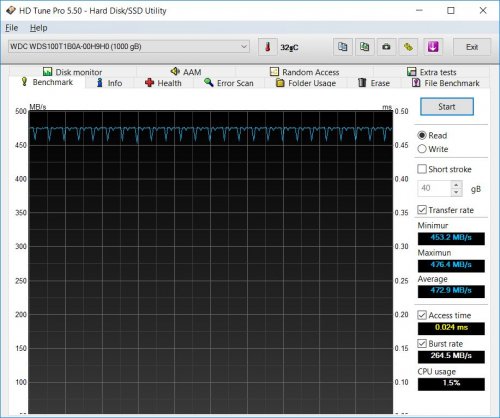Screen dimensions: 500x418
Task: Open the options wrench icon
Action: [x=408, y=47]
